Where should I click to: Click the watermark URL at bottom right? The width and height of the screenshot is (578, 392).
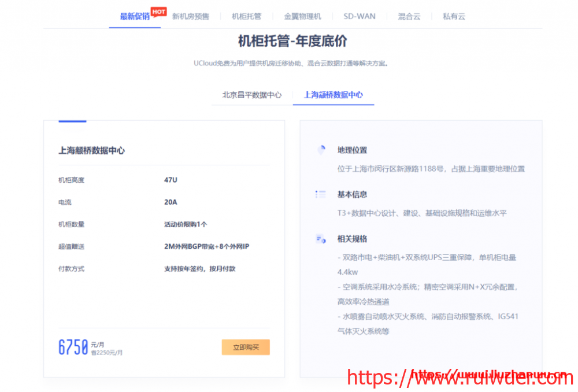tap(460, 378)
